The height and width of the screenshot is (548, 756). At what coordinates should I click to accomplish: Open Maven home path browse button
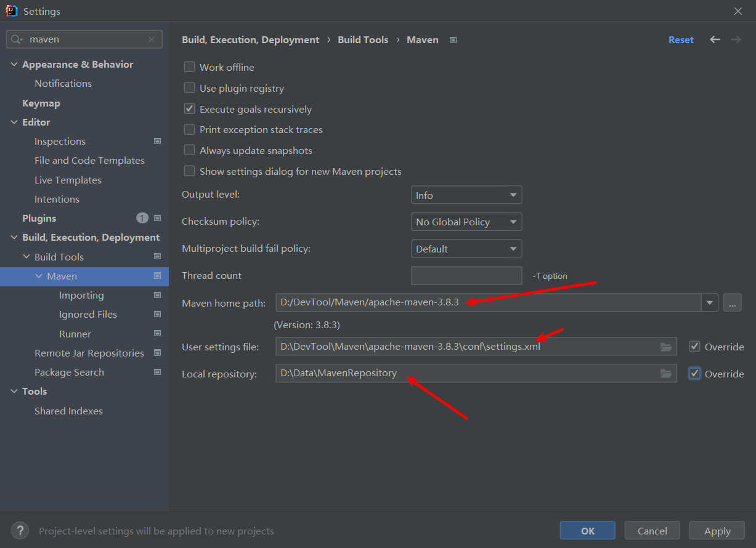pos(732,302)
